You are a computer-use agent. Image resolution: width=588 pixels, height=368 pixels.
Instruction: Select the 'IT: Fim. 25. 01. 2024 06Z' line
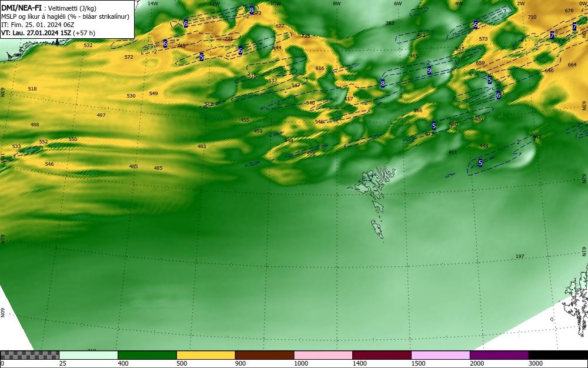click(x=38, y=25)
